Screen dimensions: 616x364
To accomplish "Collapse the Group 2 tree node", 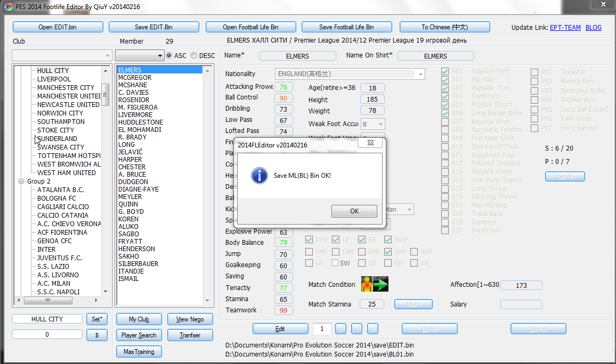I will coord(21,181).
